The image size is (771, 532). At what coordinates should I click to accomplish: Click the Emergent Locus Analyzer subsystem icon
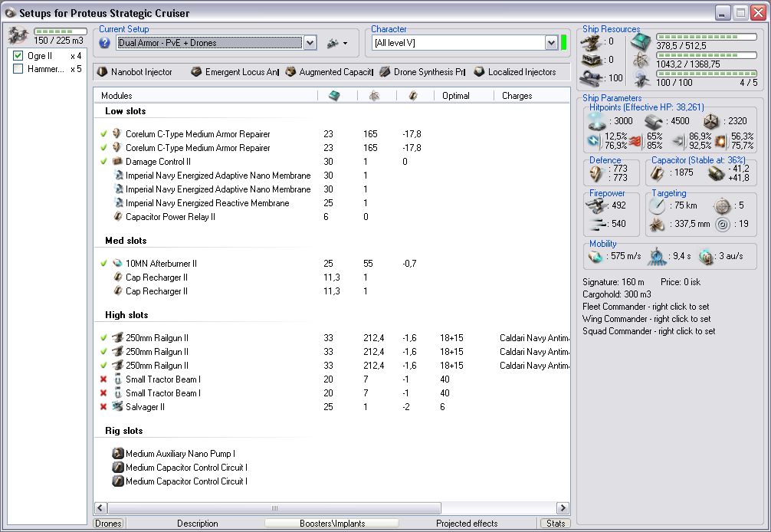(196, 72)
